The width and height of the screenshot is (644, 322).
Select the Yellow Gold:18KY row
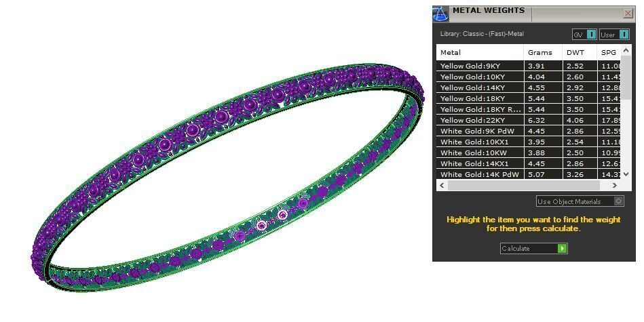pyautogui.click(x=528, y=98)
